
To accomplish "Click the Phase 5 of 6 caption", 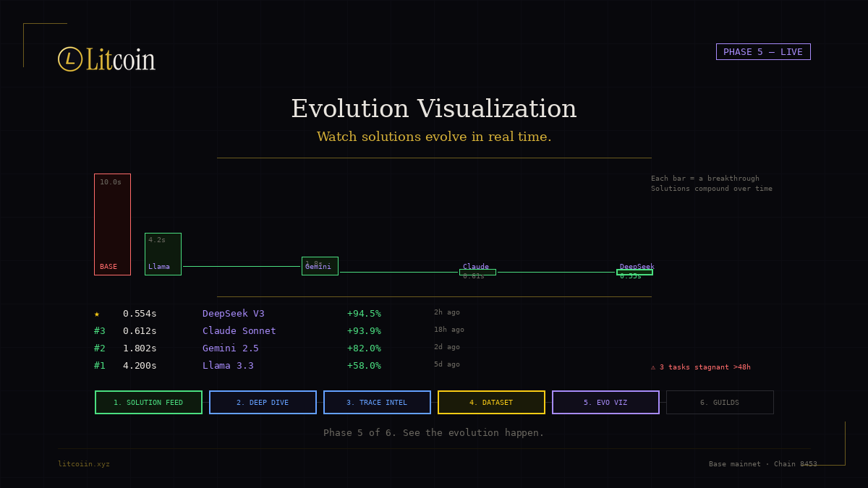I will pos(434,433).
